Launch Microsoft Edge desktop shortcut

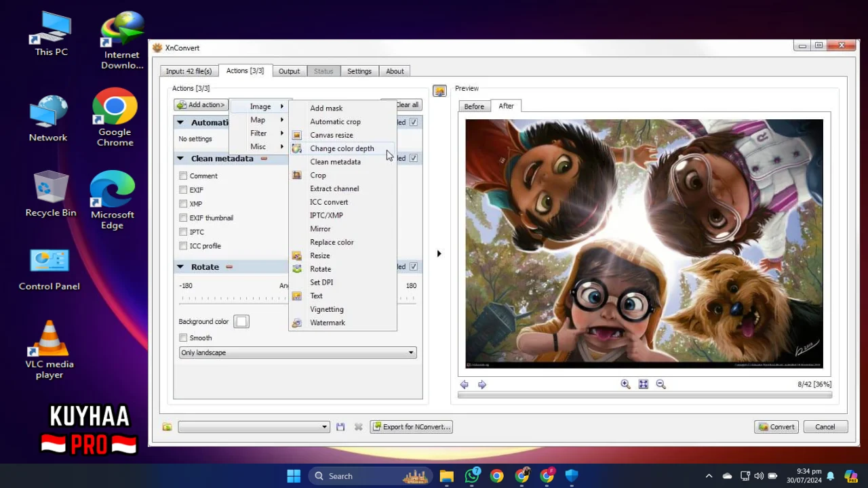point(113,201)
